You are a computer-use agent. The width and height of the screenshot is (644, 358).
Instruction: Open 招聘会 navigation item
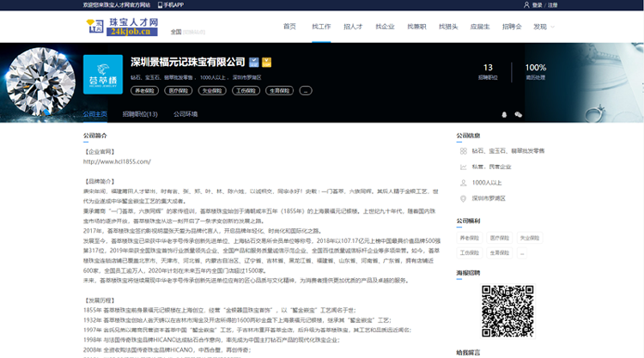pos(512,27)
